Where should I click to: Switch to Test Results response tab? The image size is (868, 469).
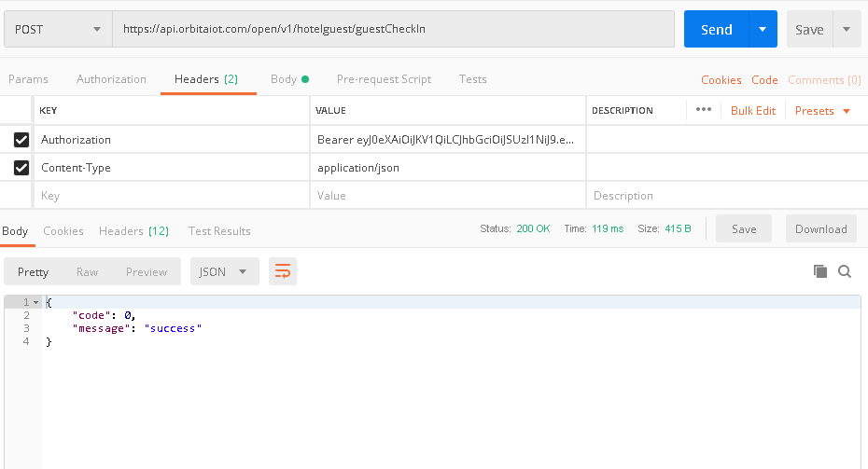click(x=219, y=230)
